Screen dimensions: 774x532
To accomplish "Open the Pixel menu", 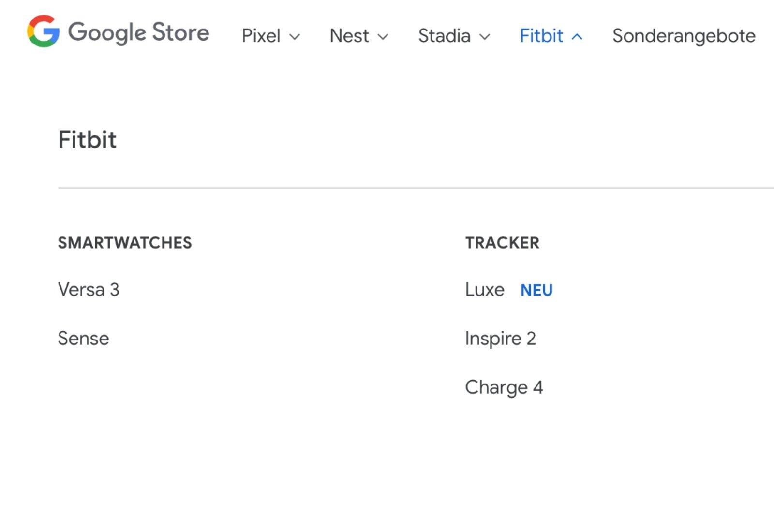I will pos(261,36).
